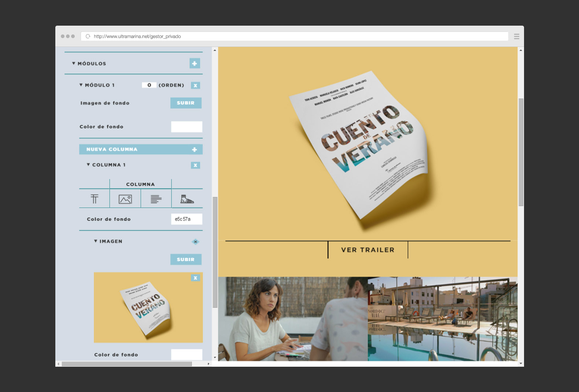Viewport: 579px width, 392px height.
Task: Click the Imagen de fondo label
Action: [105, 103]
